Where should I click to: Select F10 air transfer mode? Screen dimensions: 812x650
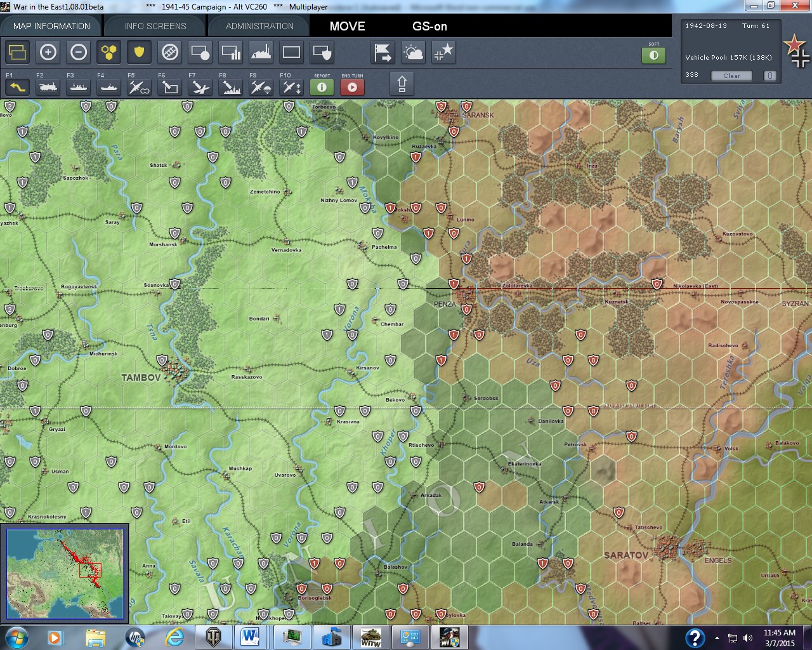point(292,87)
